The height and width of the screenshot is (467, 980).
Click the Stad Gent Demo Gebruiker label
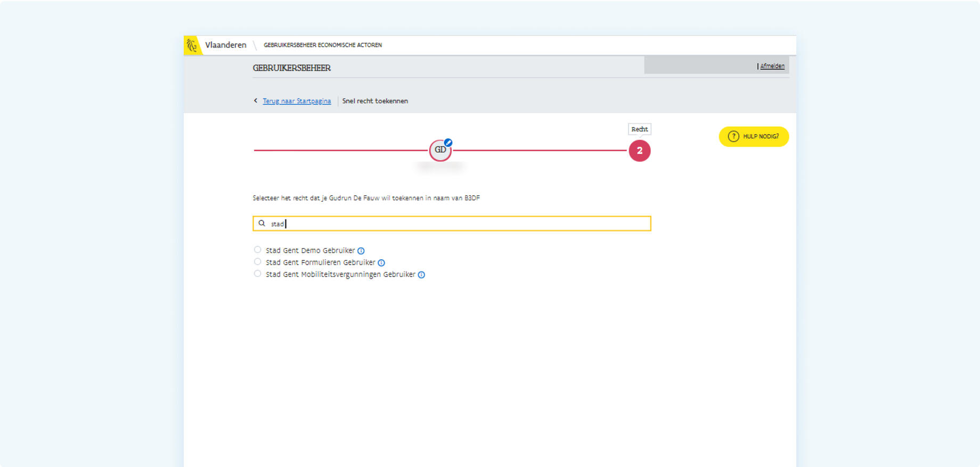click(x=310, y=251)
